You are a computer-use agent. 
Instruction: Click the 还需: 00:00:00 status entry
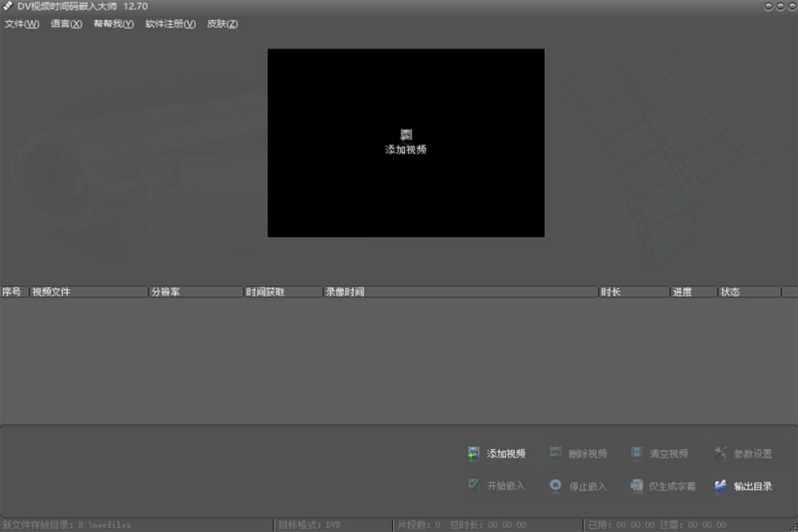click(694, 525)
